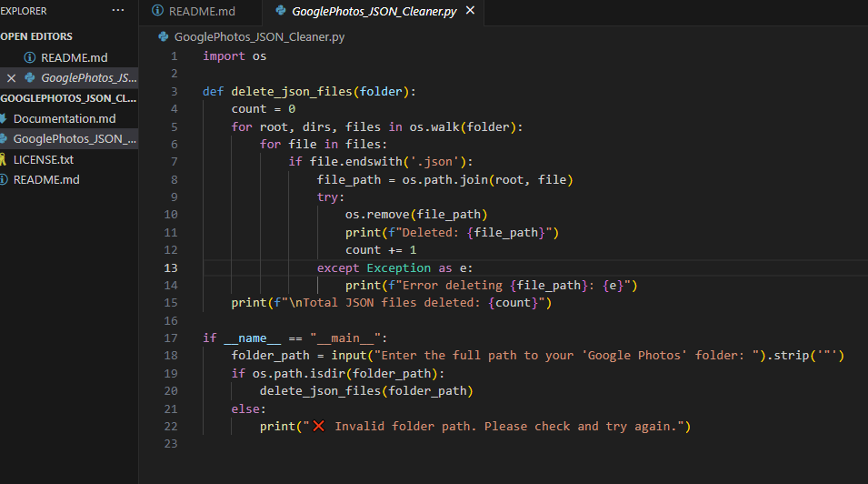Click 'count += 1' on line 12
The width and height of the screenshot is (868, 484).
[x=381, y=250]
